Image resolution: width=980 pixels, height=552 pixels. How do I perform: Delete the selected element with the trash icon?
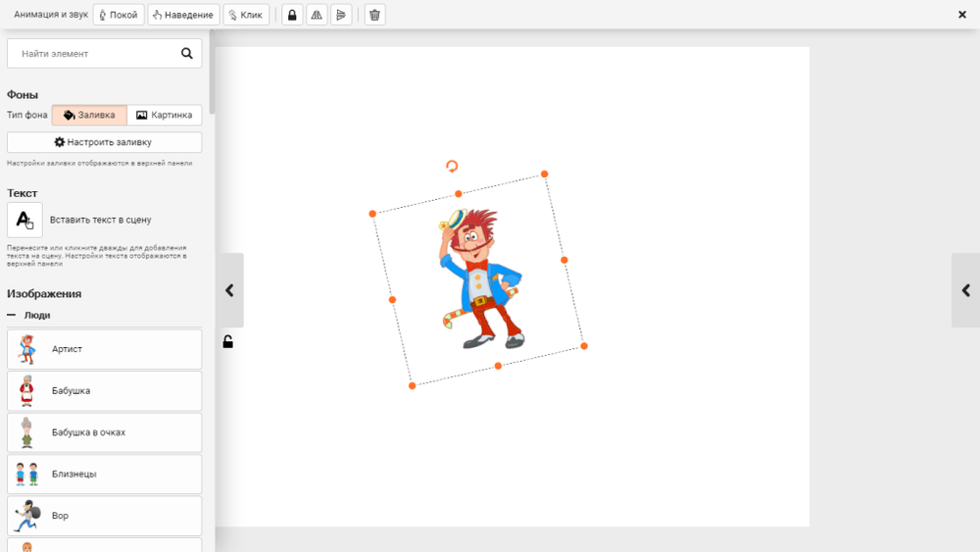(x=374, y=15)
